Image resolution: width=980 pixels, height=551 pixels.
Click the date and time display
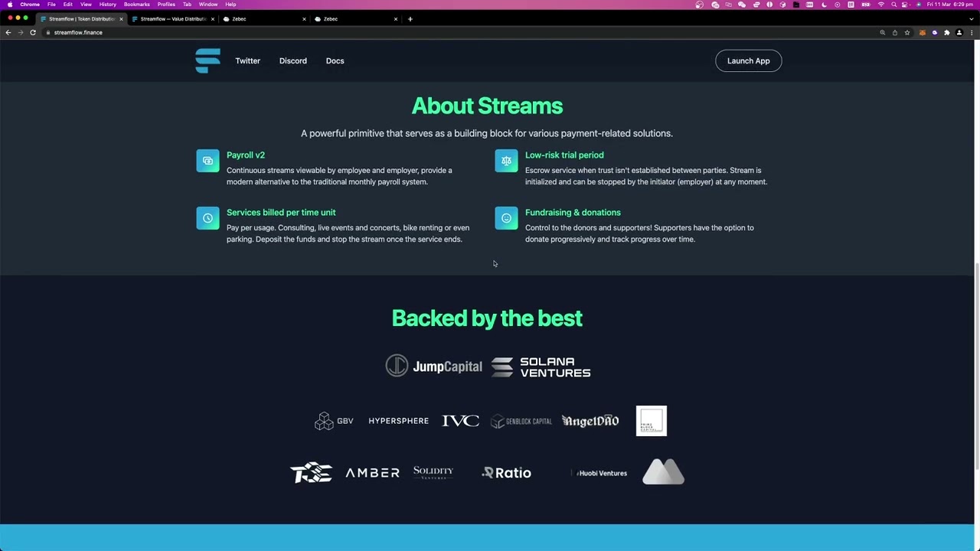pyautogui.click(x=949, y=4)
